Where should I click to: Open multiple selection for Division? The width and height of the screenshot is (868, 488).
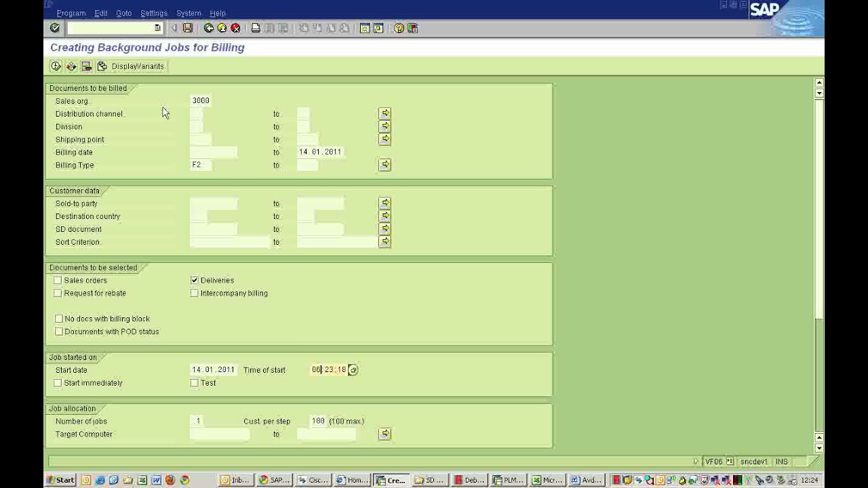coord(385,126)
